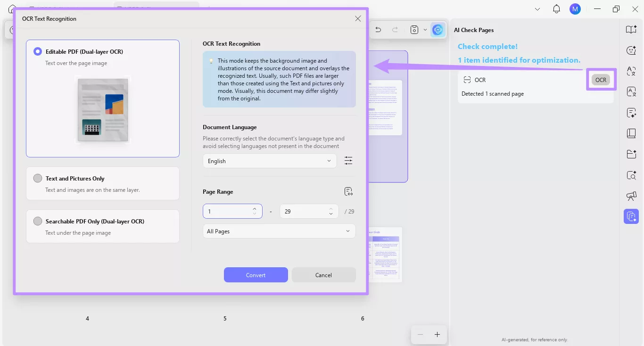Click the OCR scan icon in results card
The height and width of the screenshot is (346, 644).
pyautogui.click(x=467, y=80)
